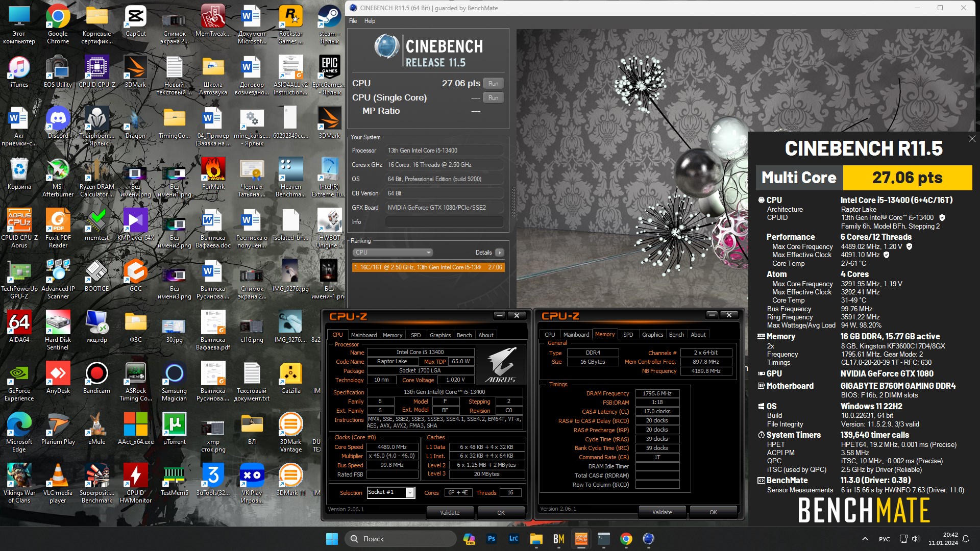Open memtest desktop icon
This screenshot has width=980, height=551.
pos(96,225)
